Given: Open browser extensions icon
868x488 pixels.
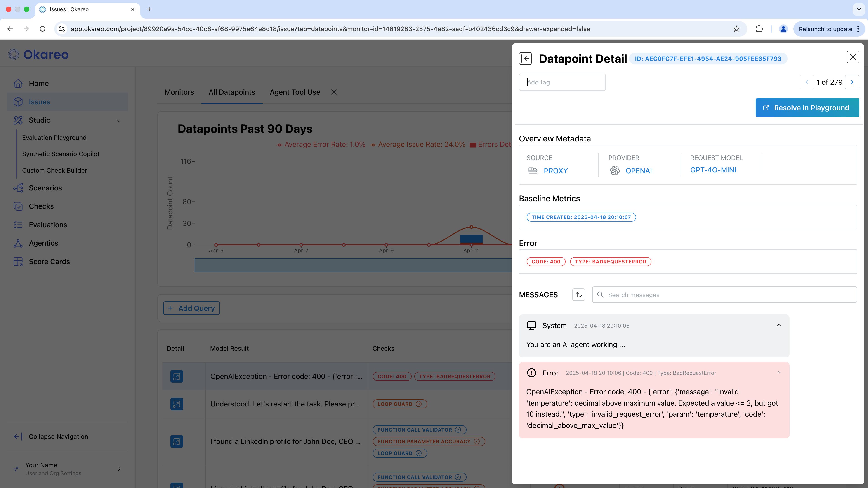Looking at the screenshot, I should tap(759, 29).
